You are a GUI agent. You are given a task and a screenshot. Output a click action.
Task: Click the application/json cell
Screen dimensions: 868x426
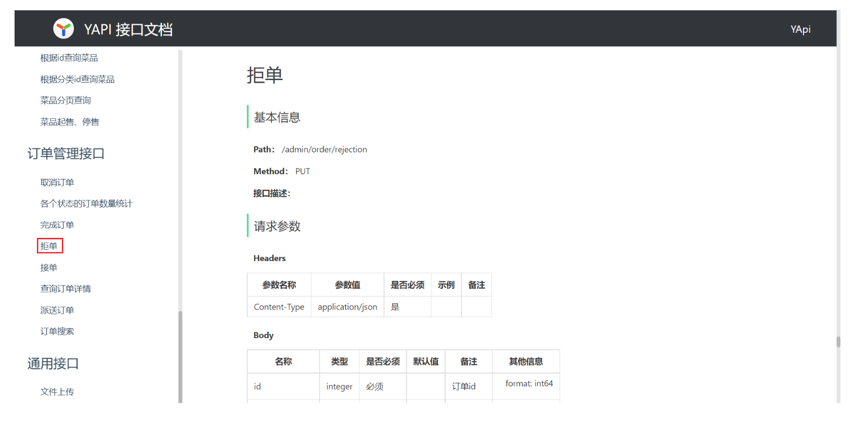(347, 307)
